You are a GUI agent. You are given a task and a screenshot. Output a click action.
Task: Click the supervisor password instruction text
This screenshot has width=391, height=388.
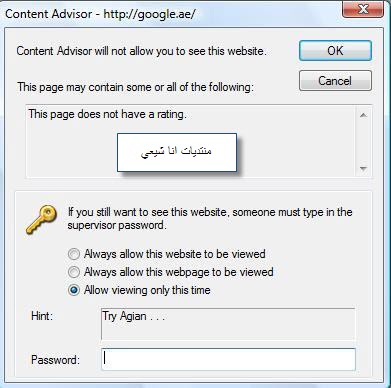(210, 219)
